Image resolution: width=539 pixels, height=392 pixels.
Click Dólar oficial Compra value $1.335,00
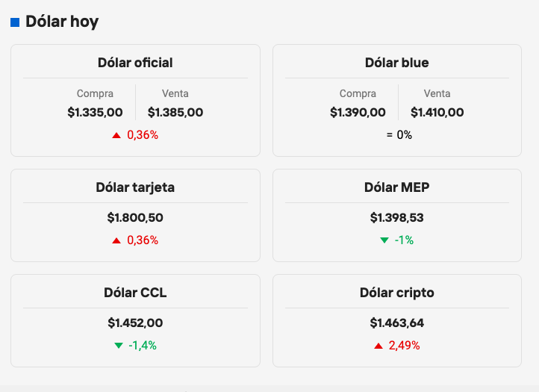(x=95, y=113)
